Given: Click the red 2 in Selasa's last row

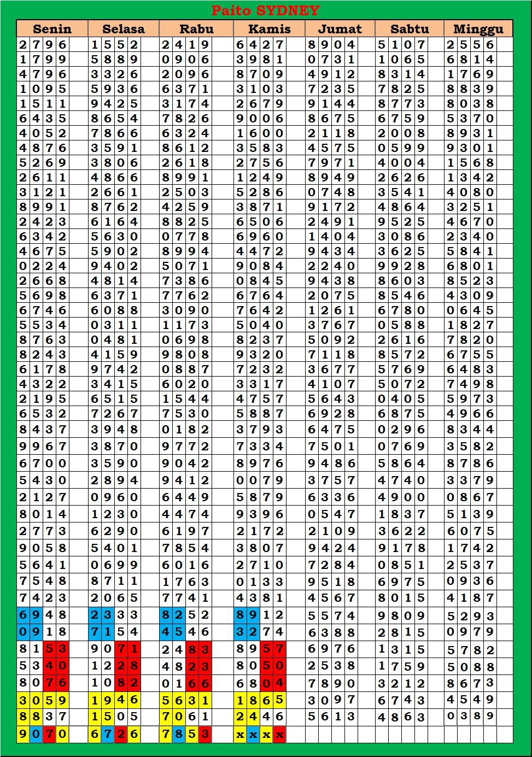Looking at the screenshot, I should (121, 734).
